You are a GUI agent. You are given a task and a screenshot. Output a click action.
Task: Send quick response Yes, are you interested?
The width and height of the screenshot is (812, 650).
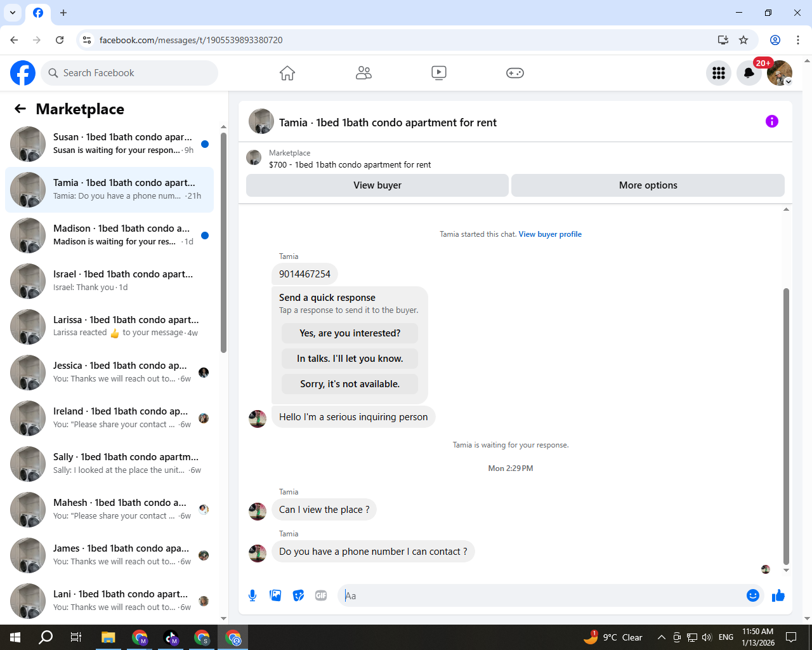pyautogui.click(x=350, y=333)
